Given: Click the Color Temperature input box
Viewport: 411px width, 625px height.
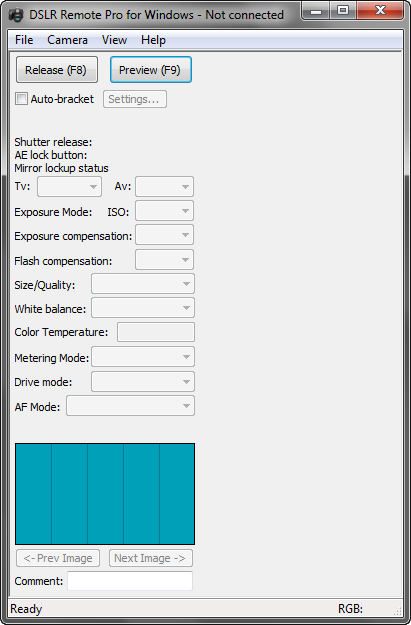Looking at the screenshot, I should [x=156, y=332].
